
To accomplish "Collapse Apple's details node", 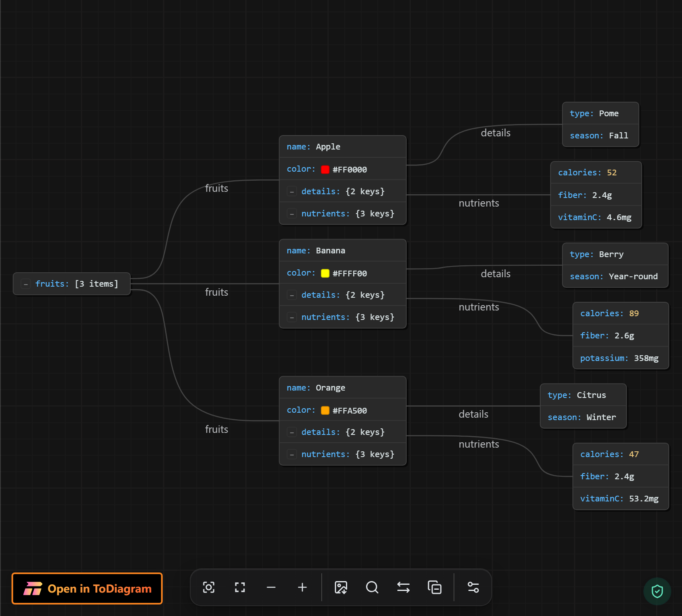I will click(x=292, y=192).
